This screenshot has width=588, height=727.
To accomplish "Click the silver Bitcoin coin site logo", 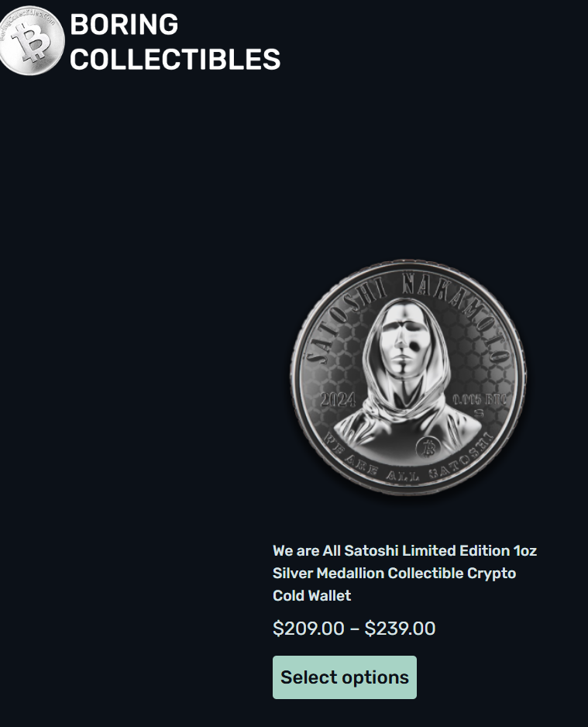I will pos(32,40).
